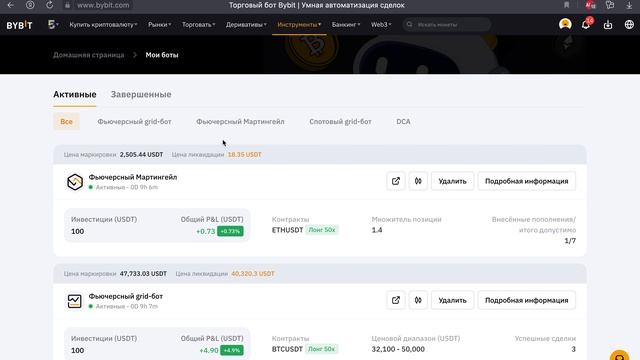Screen dimensions: 640x360
Task: Filter by DCA bots
Action: pyautogui.click(x=403, y=122)
